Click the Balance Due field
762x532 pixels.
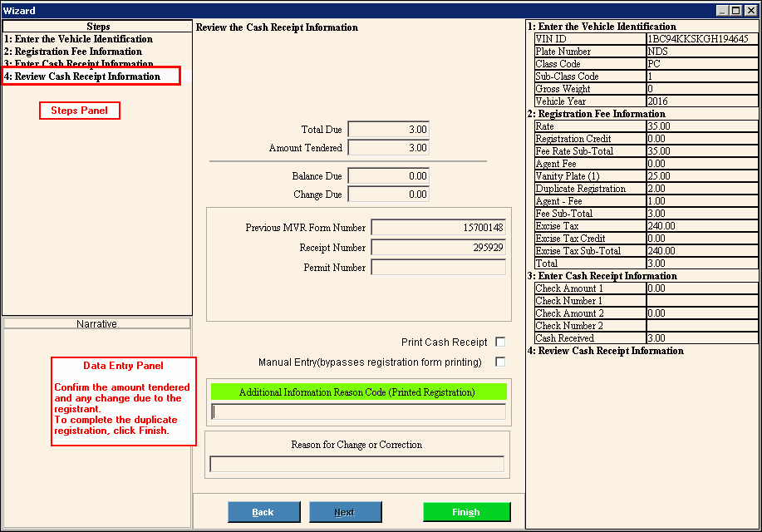[388, 176]
